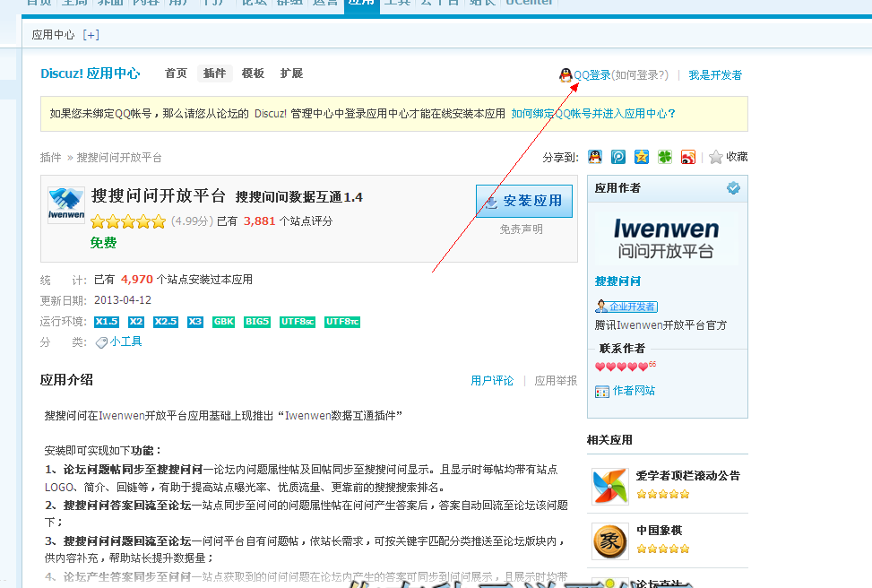This screenshot has height=588, width=872.
Task: Switch to the 模板 tab
Action: point(253,73)
